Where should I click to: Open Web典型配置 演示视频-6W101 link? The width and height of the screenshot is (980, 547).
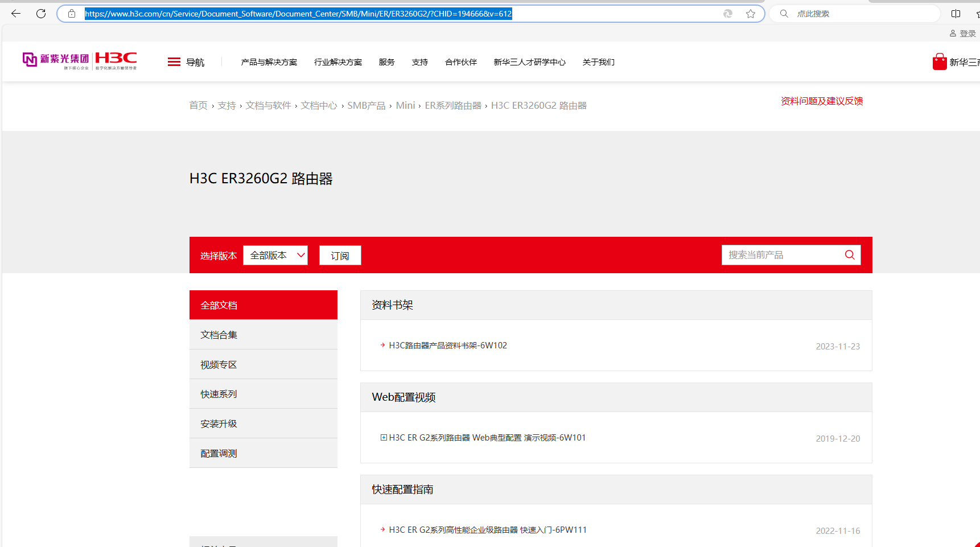[x=487, y=438]
